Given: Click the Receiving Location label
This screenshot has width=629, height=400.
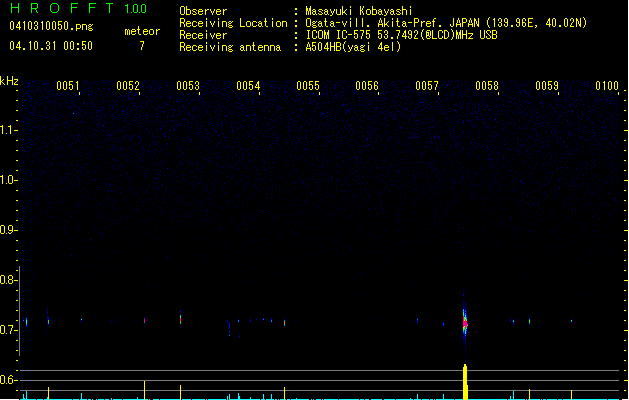Looking at the screenshot, I should pyautogui.click(x=233, y=23).
